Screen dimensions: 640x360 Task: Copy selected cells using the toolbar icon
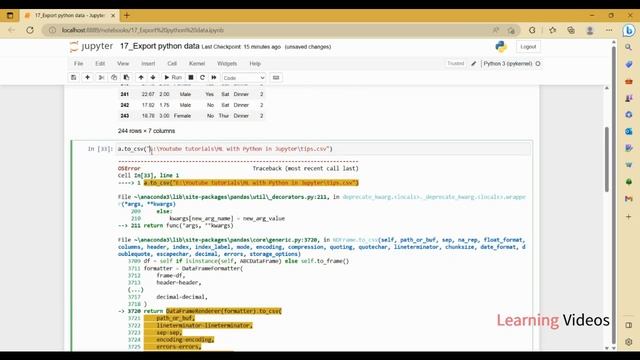click(x=114, y=78)
